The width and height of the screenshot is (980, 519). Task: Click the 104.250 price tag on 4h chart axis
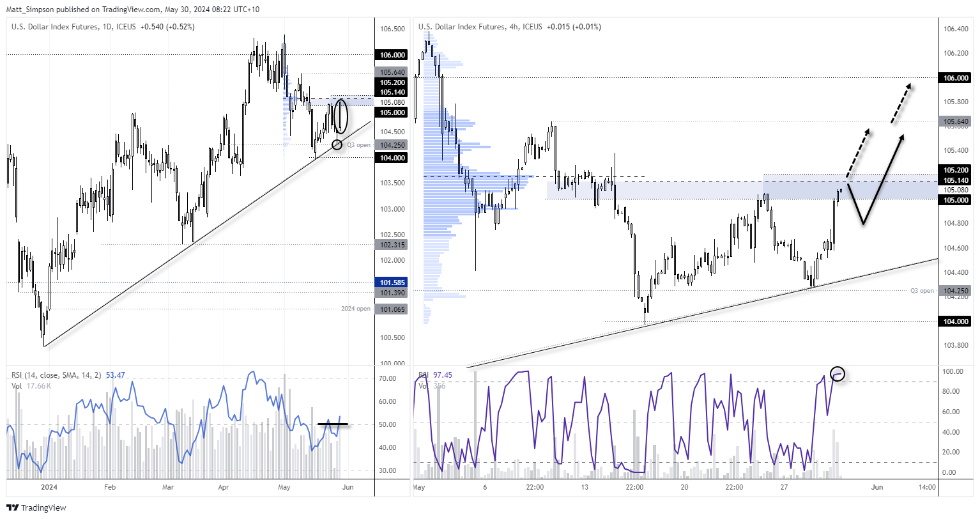pyautogui.click(x=956, y=290)
